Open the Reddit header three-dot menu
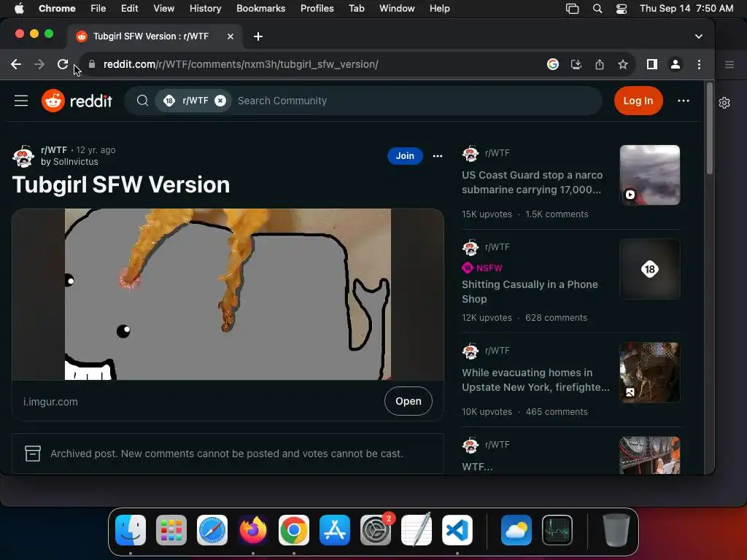Image resolution: width=747 pixels, height=560 pixels. pyautogui.click(x=683, y=101)
